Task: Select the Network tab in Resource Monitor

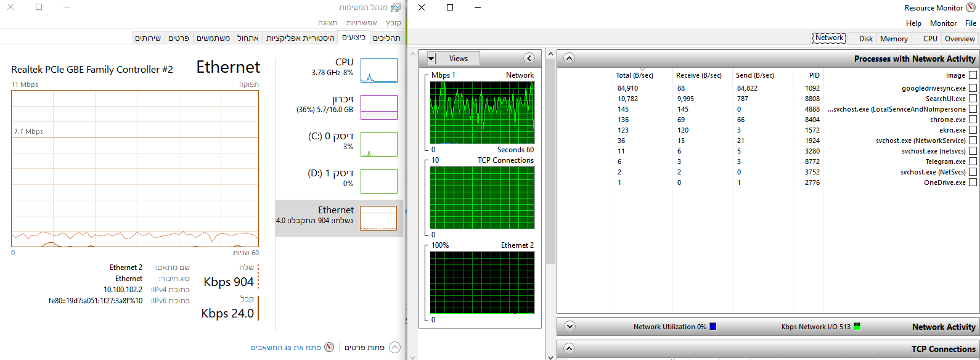Action: 829,38
